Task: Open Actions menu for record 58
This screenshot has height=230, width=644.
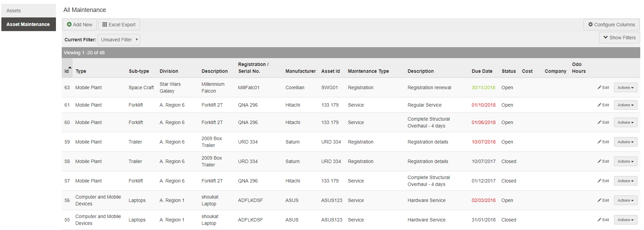Action: (625, 161)
